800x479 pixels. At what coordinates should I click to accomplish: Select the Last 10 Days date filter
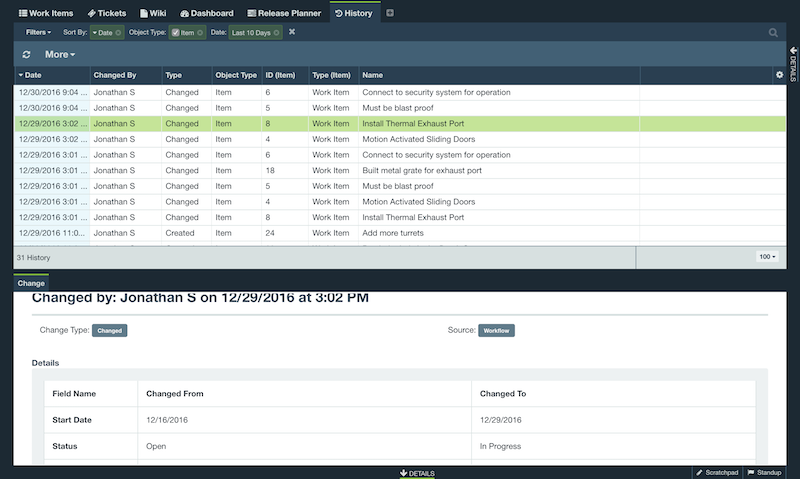(251, 33)
